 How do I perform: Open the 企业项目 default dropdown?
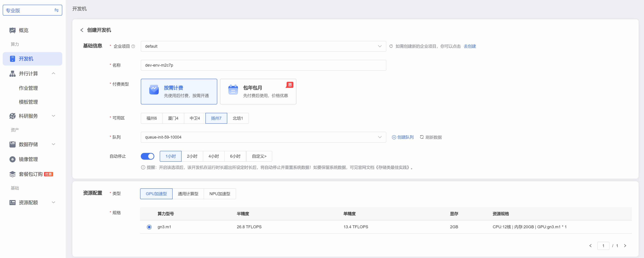coord(263,46)
